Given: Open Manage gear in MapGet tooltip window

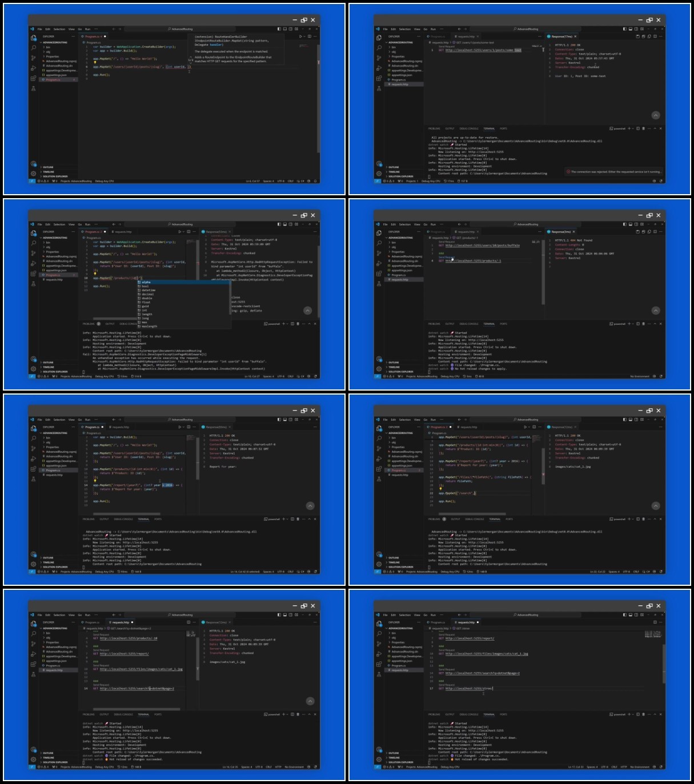Looking at the screenshot, I should click(x=33, y=173).
